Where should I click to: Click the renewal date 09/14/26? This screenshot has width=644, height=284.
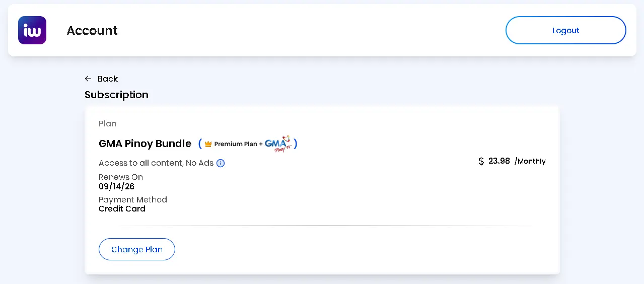(x=116, y=186)
